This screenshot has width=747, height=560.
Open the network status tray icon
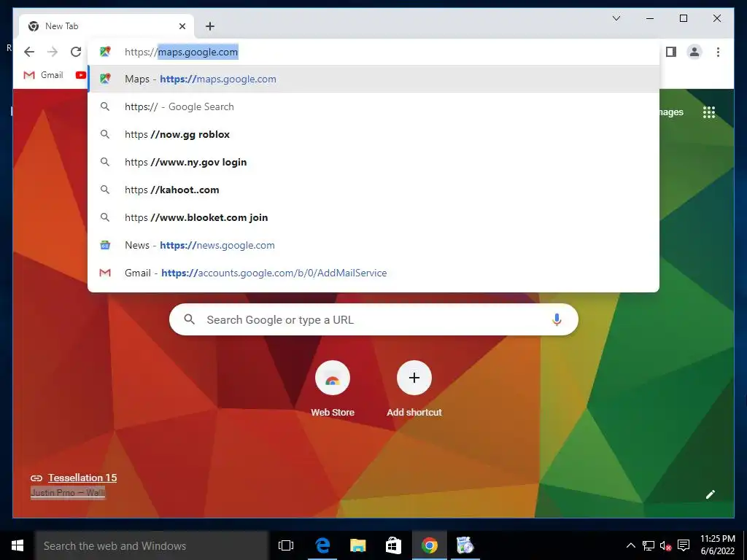(648, 545)
